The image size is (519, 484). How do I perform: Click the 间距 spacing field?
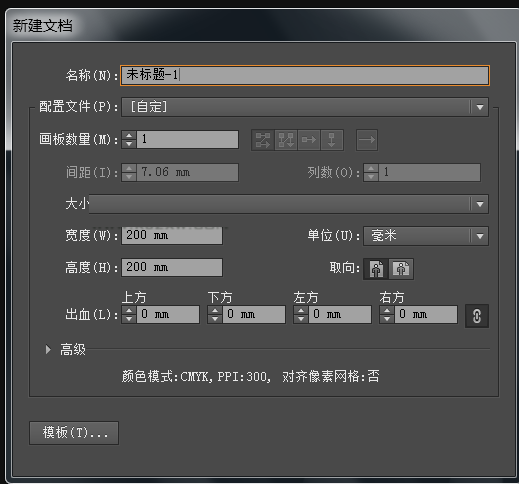(x=187, y=172)
